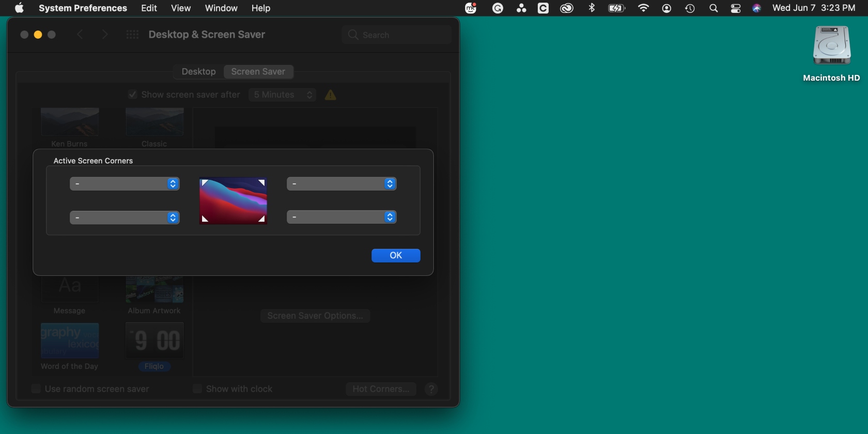Show date and time notification panel
The width and height of the screenshot is (868, 434).
tap(814, 8)
